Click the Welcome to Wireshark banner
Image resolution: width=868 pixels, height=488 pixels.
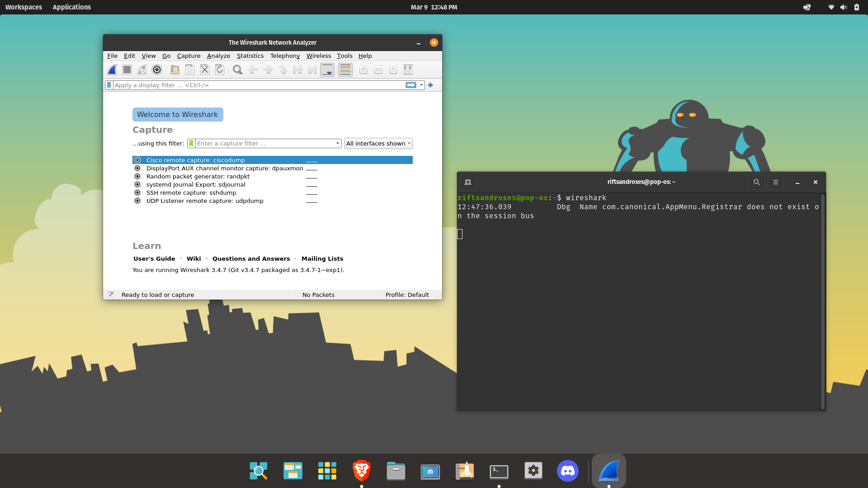point(178,114)
